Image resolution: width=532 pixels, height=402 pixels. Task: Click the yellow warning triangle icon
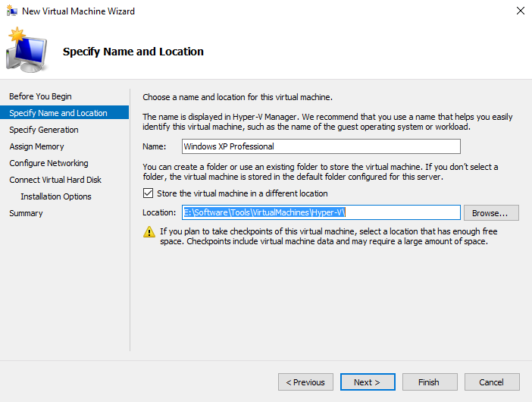(x=149, y=232)
